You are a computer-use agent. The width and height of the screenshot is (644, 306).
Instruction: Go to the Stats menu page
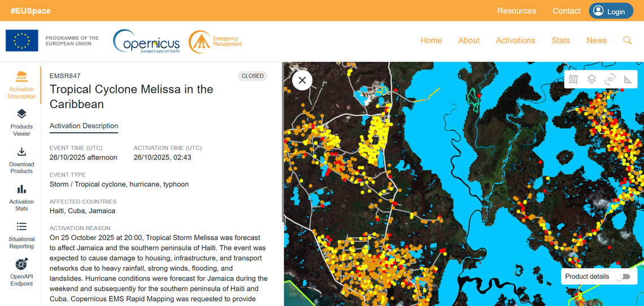pyautogui.click(x=560, y=41)
